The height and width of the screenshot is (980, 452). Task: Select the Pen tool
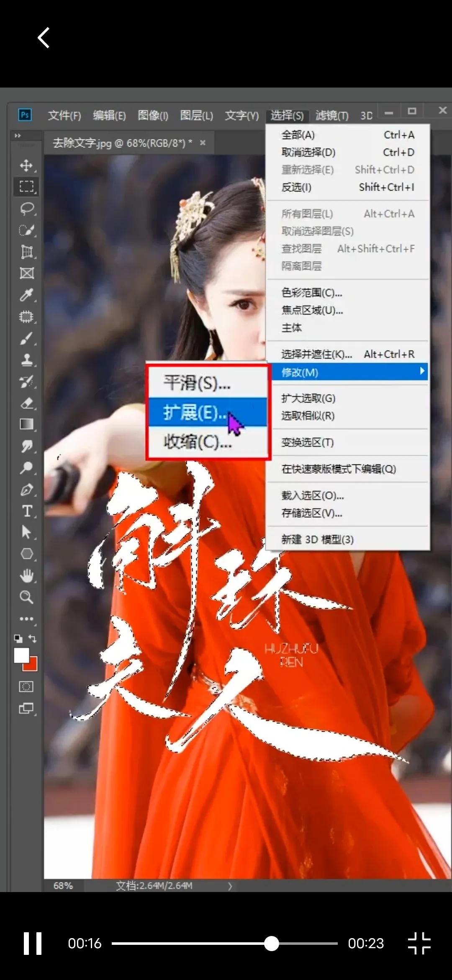click(27, 490)
